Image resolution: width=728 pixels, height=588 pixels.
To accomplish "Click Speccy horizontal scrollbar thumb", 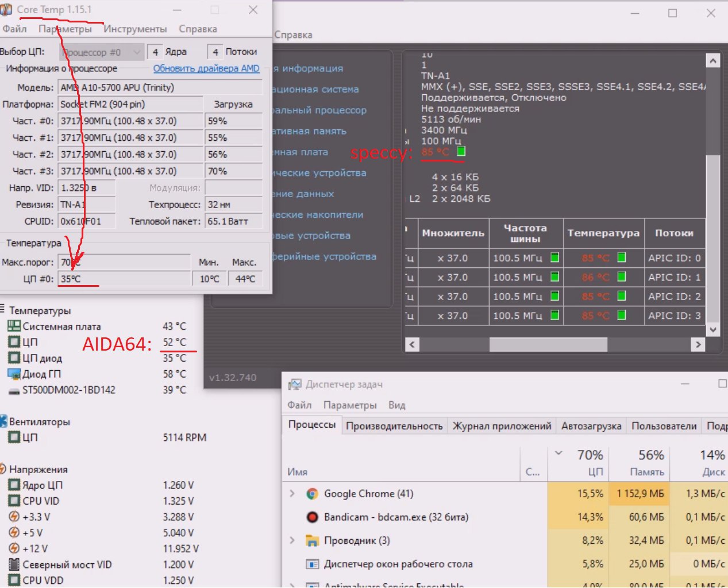I will (x=548, y=344).
